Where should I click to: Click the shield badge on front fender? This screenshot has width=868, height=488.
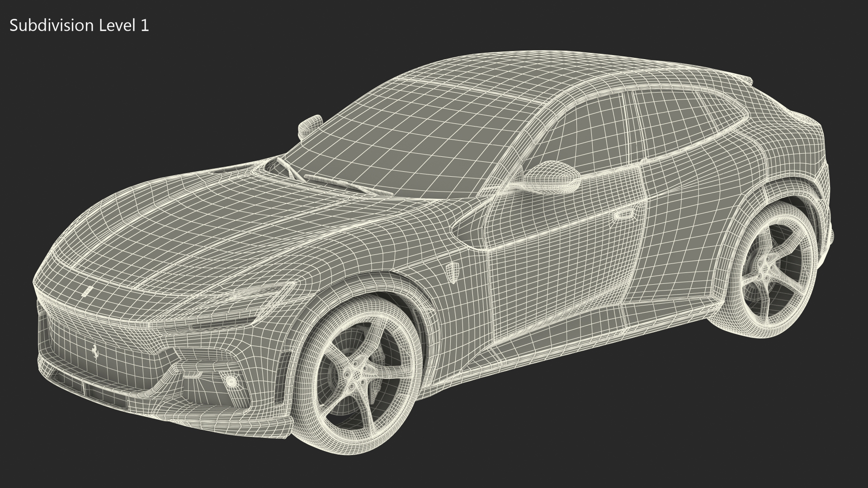[x=453, y=272]
